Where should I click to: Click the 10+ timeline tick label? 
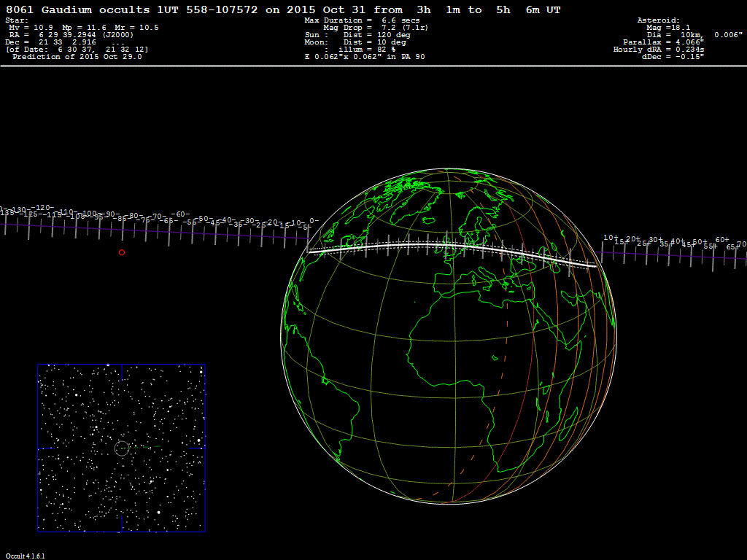611,238
